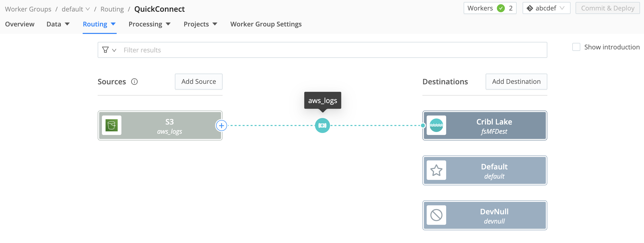Open Worker Group Settings
This screenshot has height=243, width=644.
click(266, 24)
